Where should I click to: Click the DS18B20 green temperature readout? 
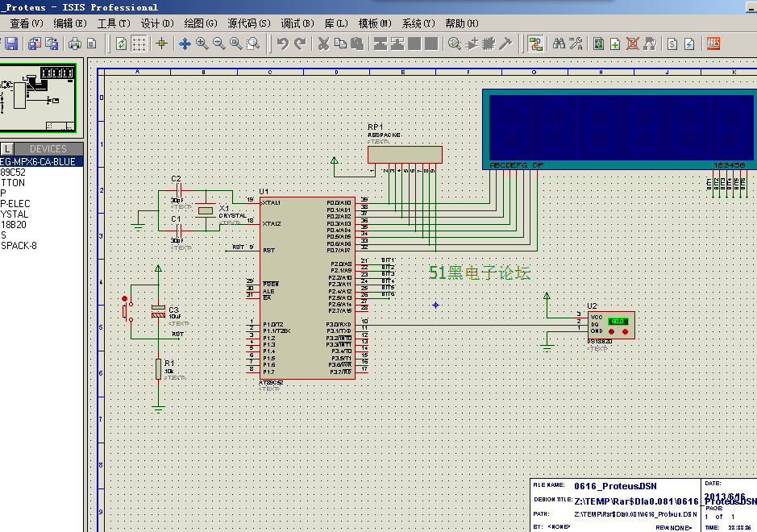click(x=618, y=321)
